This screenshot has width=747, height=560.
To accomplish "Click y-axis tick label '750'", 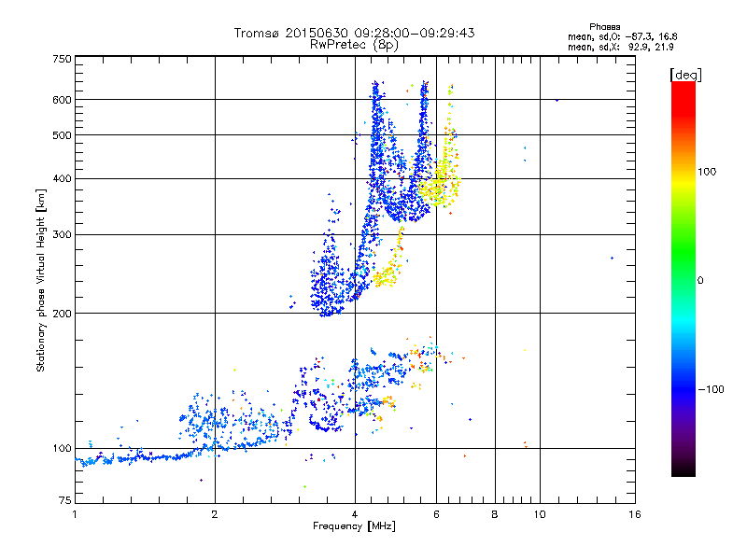I will 63,59.
